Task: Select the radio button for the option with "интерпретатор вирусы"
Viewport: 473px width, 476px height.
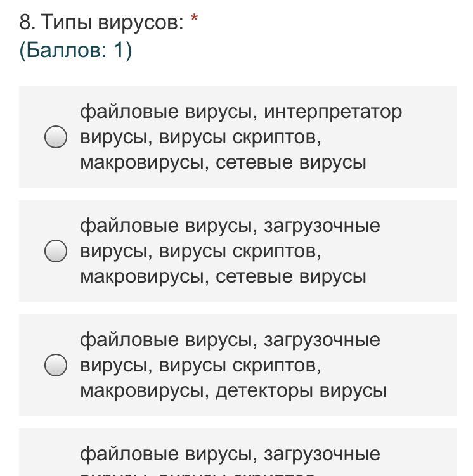Action: (56, 137)
